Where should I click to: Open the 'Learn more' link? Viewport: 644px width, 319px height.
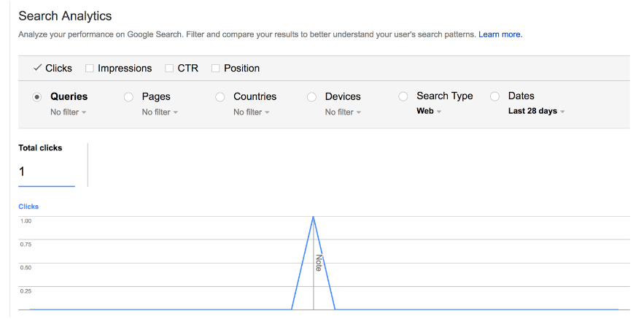point(500,34)
